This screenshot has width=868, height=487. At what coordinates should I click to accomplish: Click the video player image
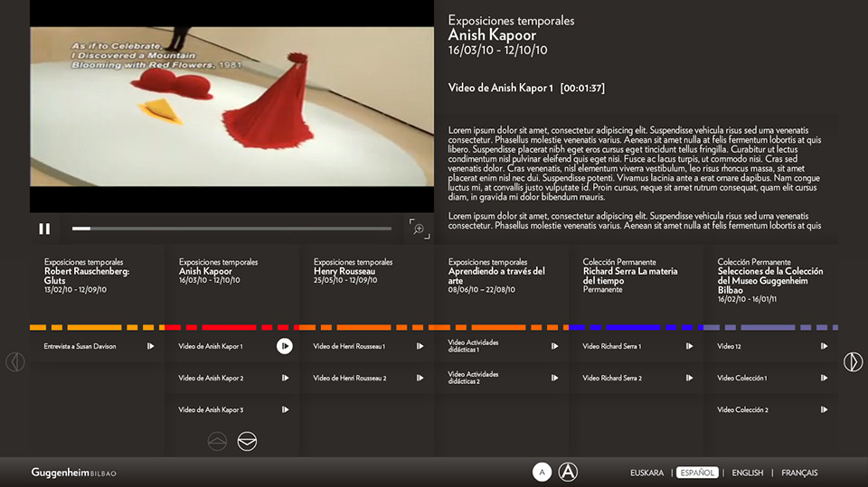(x=232, y=107)
